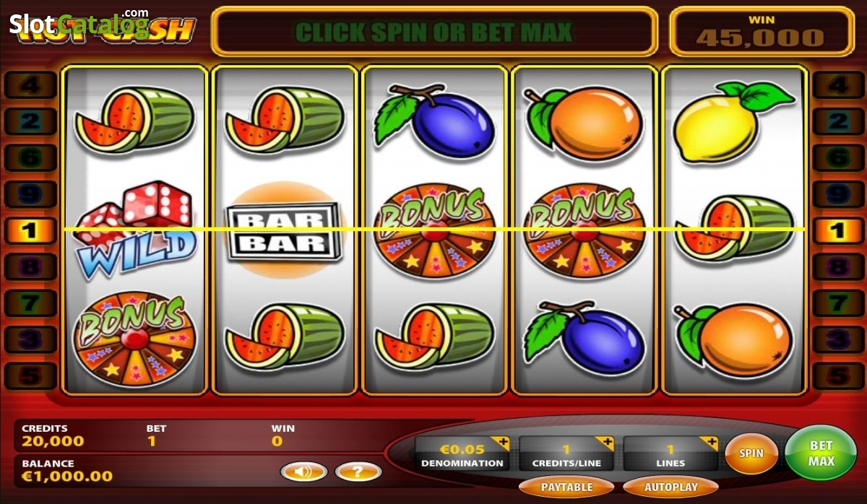Click the Bonus wheel symbol on the middle reel
Screen dimensions: 867x504
tap(434, 230)
